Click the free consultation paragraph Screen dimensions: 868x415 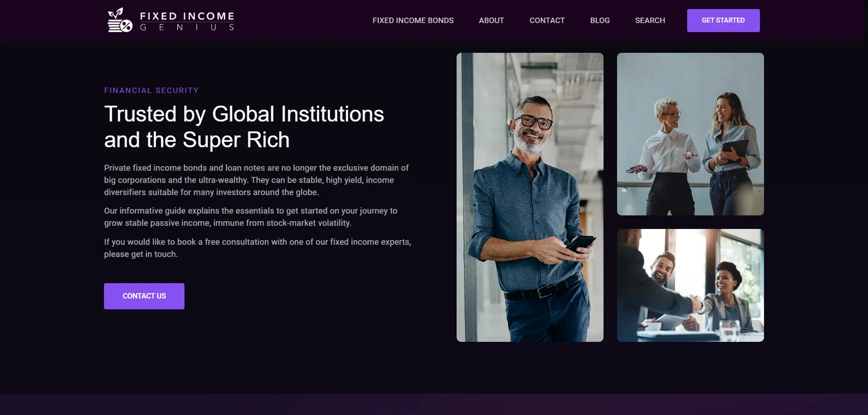(258, 248)
